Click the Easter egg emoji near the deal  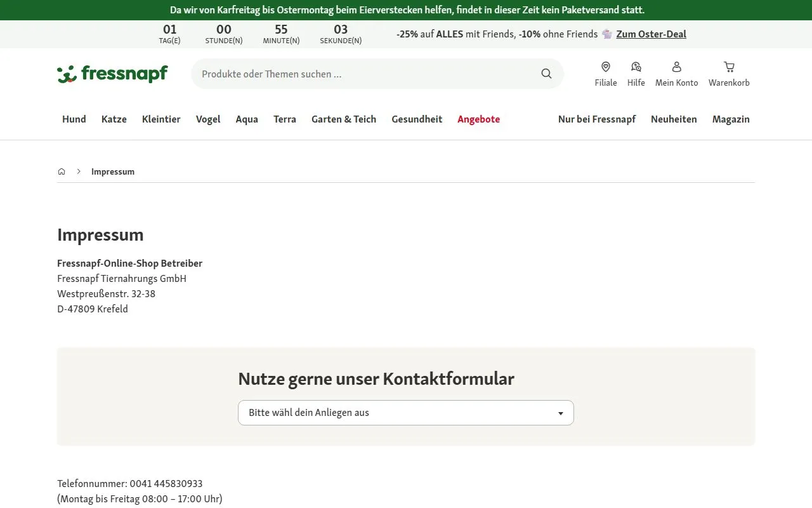(x=606, y=34)
